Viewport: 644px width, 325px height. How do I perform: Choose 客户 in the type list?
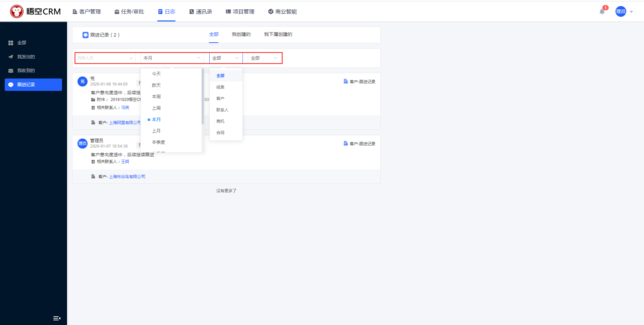226,99
